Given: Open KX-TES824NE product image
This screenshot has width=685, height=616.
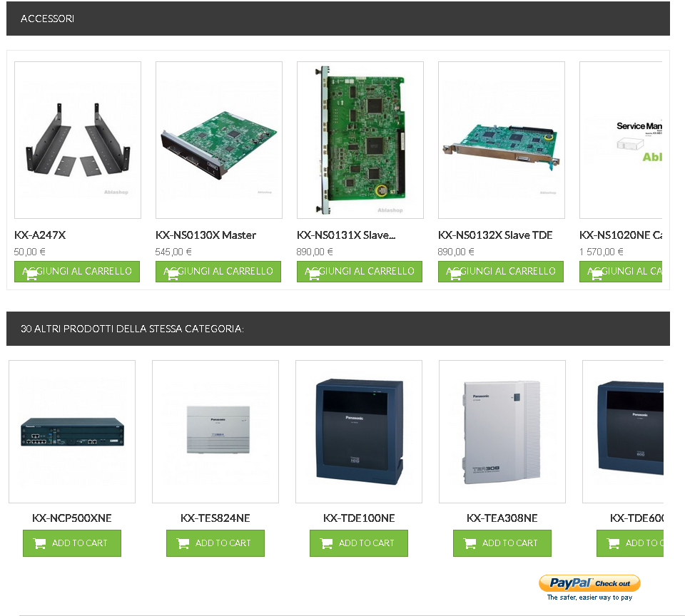Looking at the screenshot, I should point(215,431).
